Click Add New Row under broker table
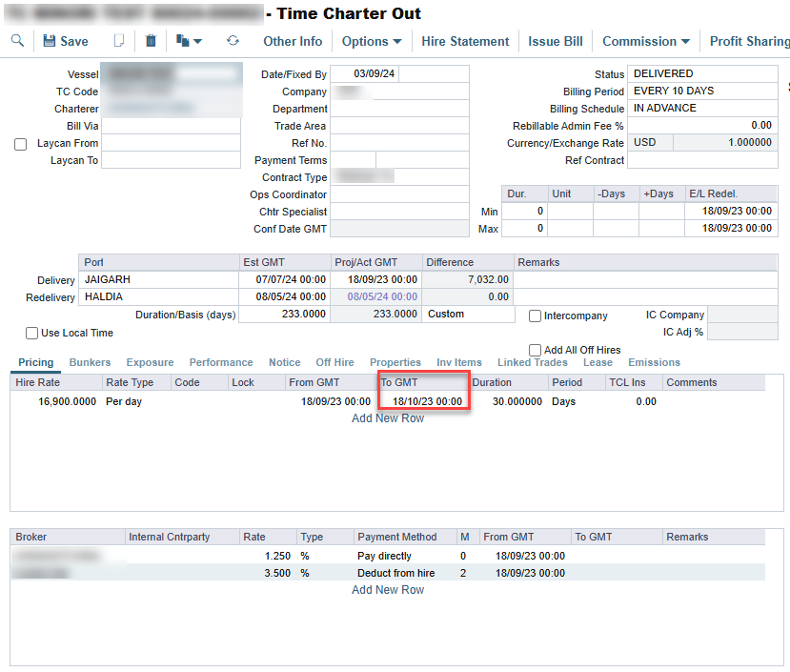Screen dimensions: 790x672 pos(388,590)
